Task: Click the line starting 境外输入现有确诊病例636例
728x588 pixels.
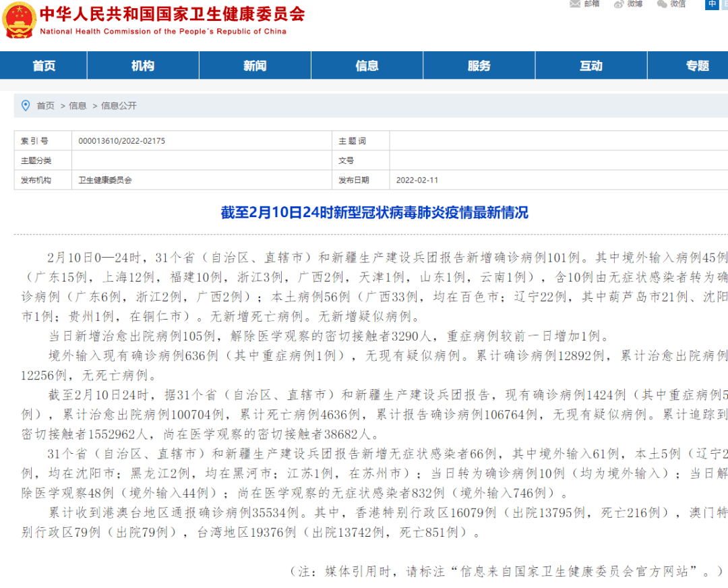Action: [x=388, y=356]
